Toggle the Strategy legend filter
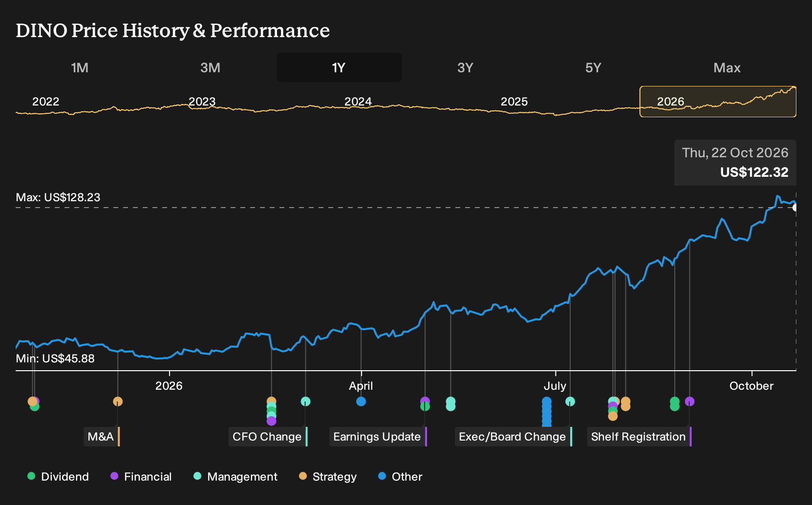 [328, 477]
